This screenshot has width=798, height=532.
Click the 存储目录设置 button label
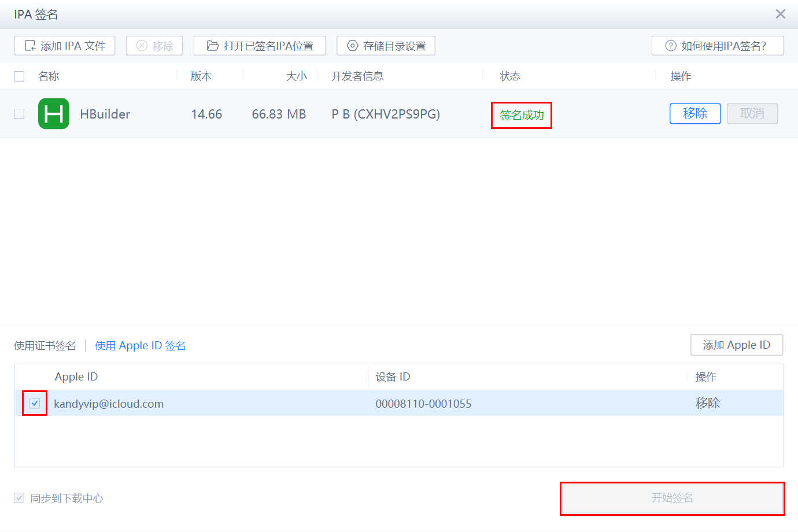(x=394, y=46)
